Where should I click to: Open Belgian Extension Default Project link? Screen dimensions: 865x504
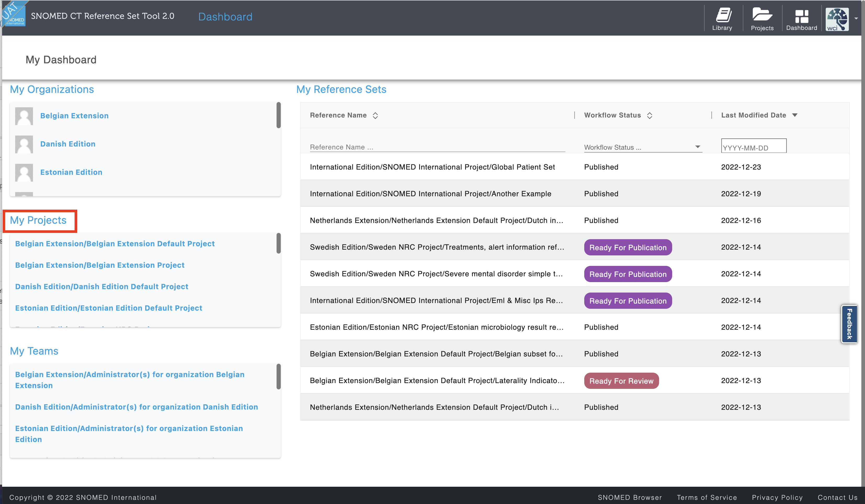115,243
